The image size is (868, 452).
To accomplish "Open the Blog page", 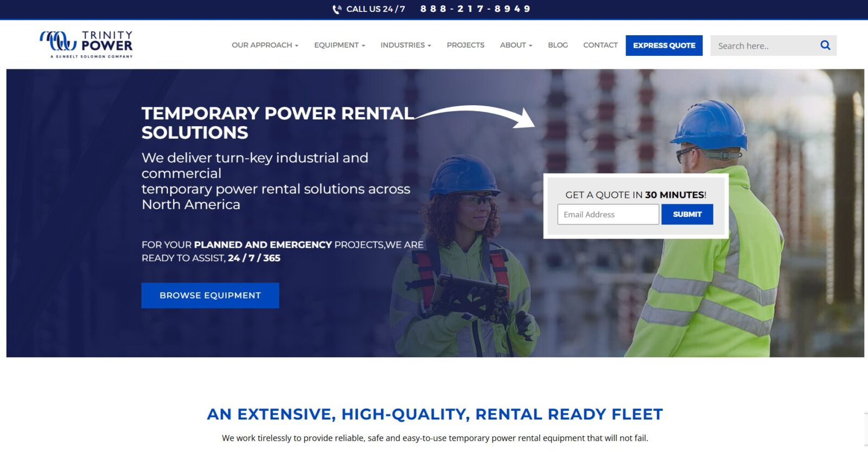I will point(557,46).
